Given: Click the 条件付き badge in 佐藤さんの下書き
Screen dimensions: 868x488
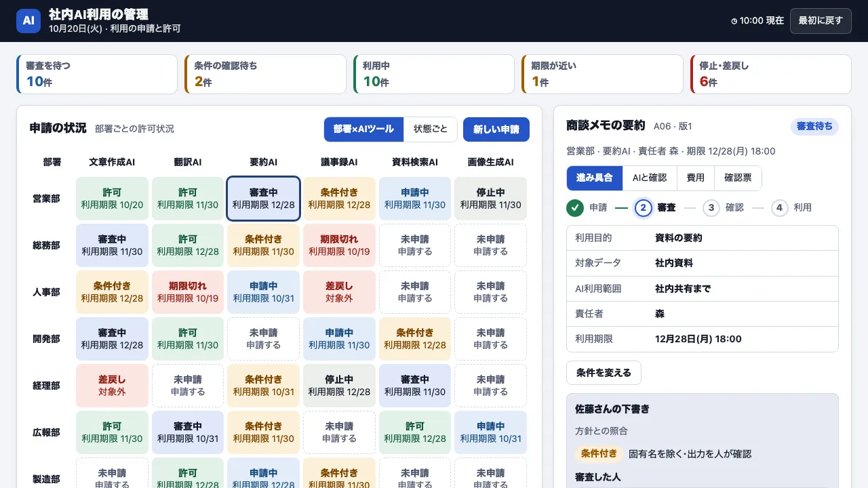Looking at the screenshot, I should (x=599, y=454).
